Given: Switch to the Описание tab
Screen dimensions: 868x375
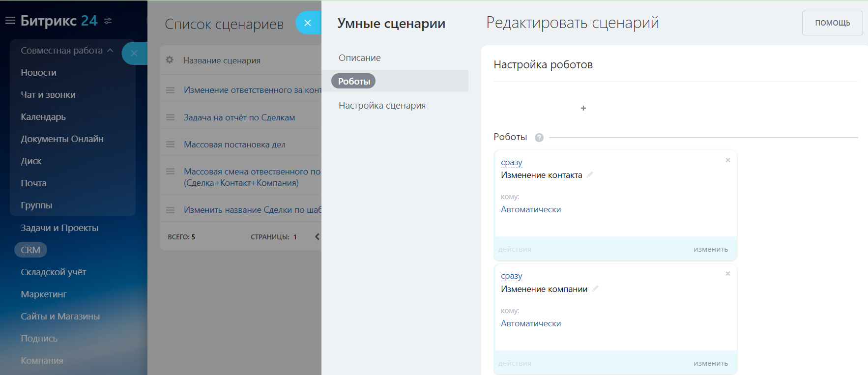Looking at the screenshot, I should pos(359,58).
